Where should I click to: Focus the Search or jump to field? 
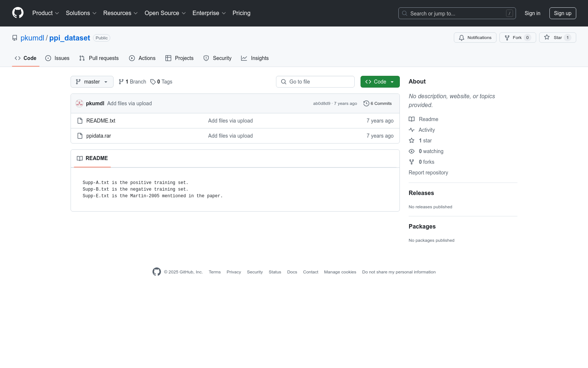coord(457,13)
